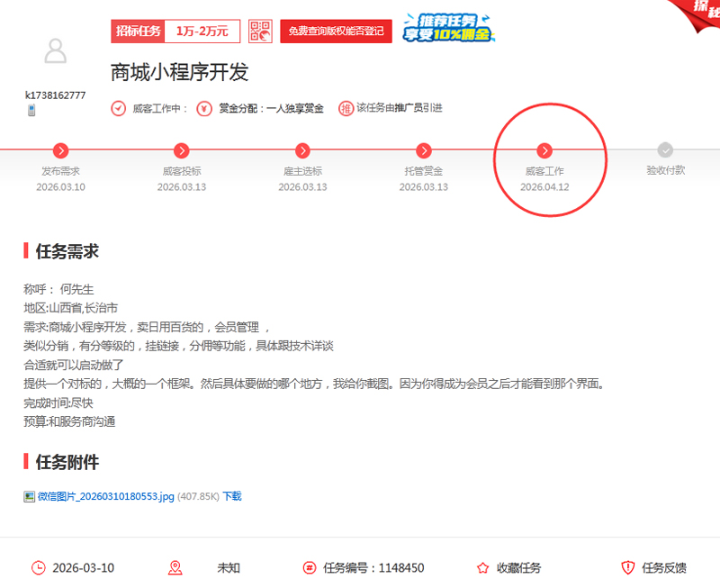Click the QR code icon beside the task title
720x588 pixels.
261,32
